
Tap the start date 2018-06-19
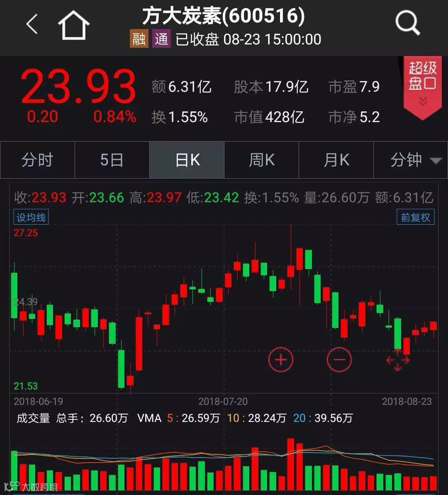coord(38,402)
